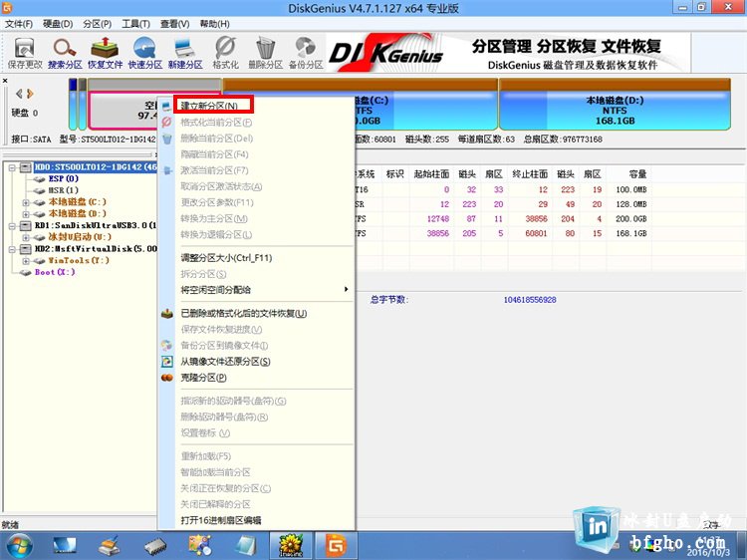Open the memory chip taskbar icon
The width and height of the screenshot is (747, 560).
click(155, 546)
